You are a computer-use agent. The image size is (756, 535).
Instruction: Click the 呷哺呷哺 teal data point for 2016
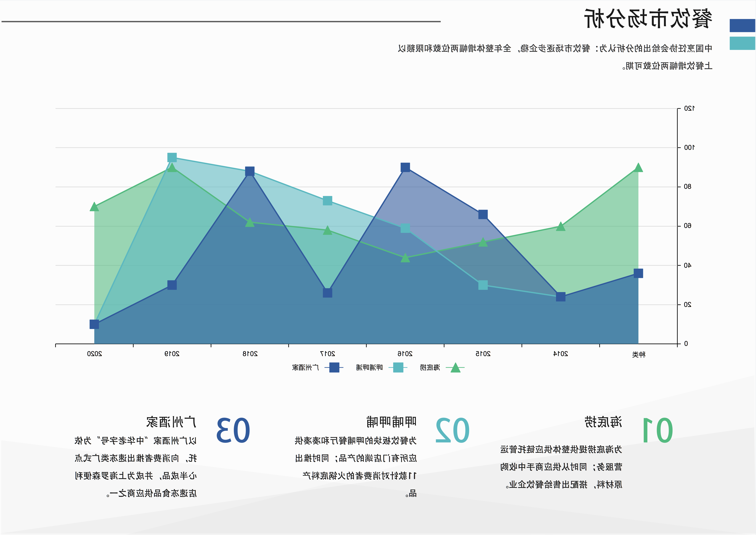point(405,228)
